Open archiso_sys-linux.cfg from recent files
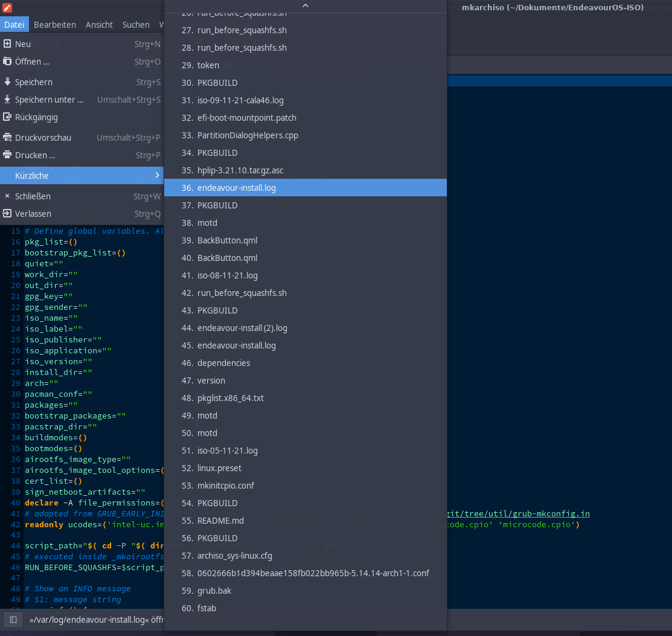 tap(305, 556)
